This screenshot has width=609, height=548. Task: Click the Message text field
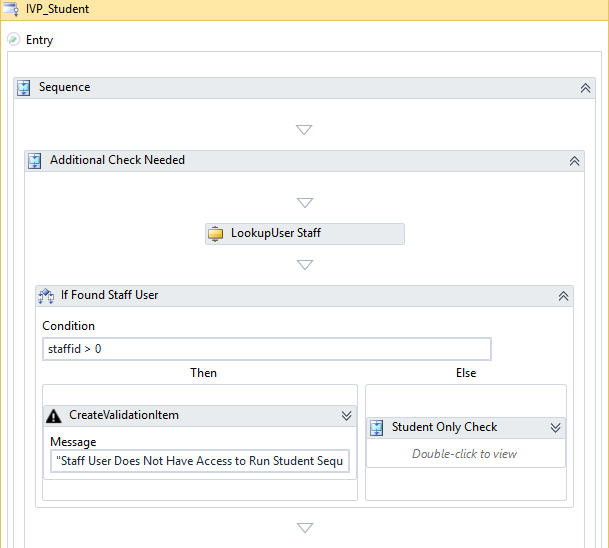[200, 461]
